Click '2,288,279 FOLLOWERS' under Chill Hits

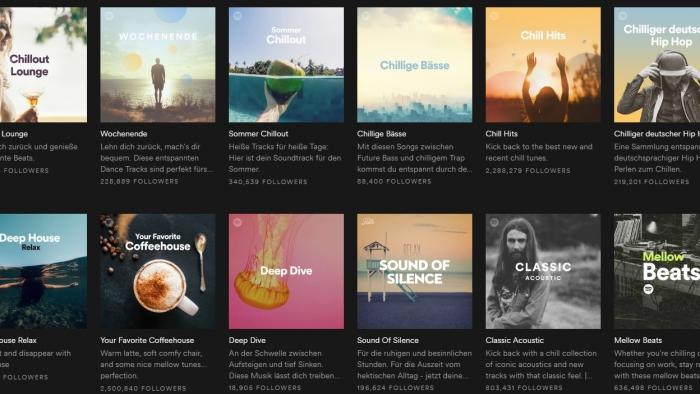click(x=528, y=170)
